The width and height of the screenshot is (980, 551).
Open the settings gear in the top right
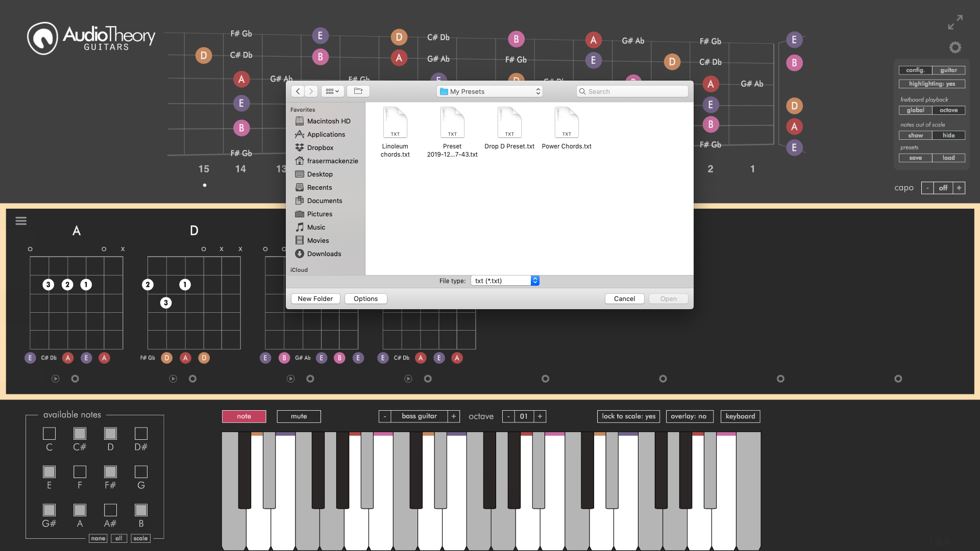click(x=955, y=47)
